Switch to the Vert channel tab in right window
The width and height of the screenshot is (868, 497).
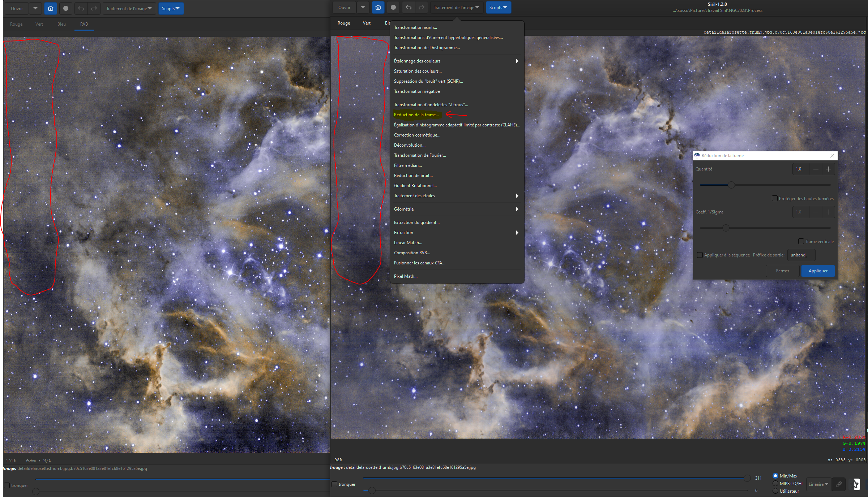pyautogui.click(x=367, y=23)
